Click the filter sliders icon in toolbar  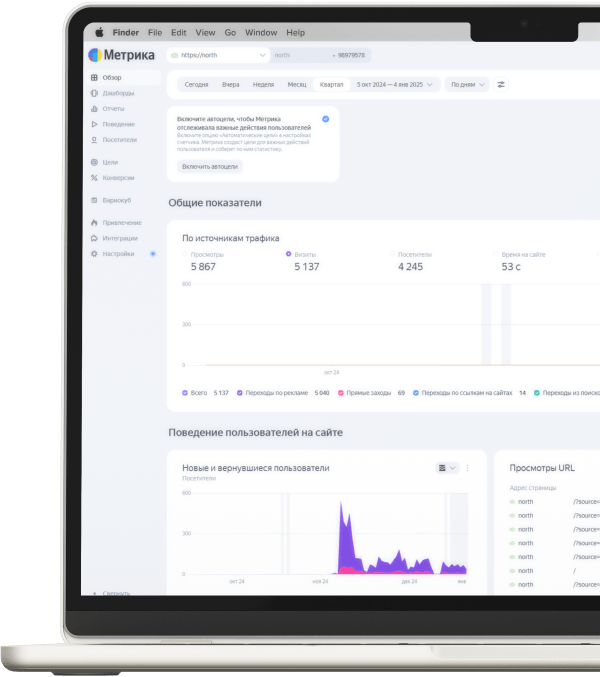tap(501, 85)
